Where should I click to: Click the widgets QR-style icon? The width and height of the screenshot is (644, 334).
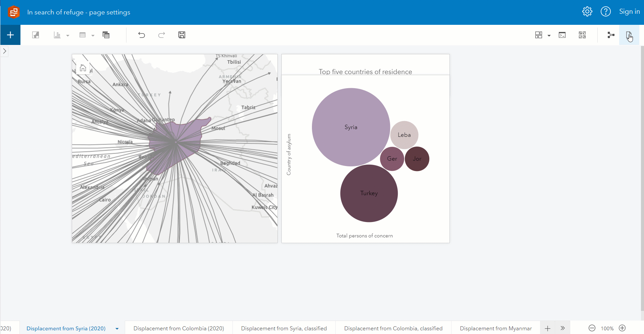[582, 35]
